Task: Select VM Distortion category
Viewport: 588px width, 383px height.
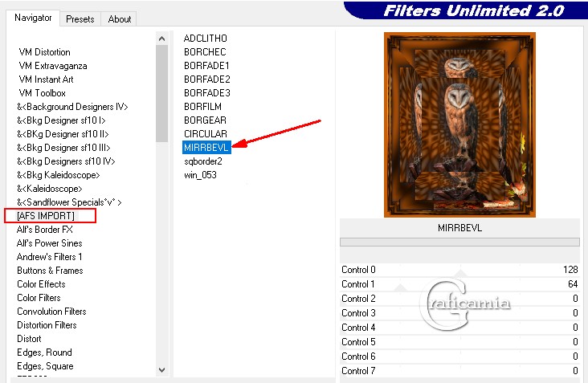Action: click(45, 52)
